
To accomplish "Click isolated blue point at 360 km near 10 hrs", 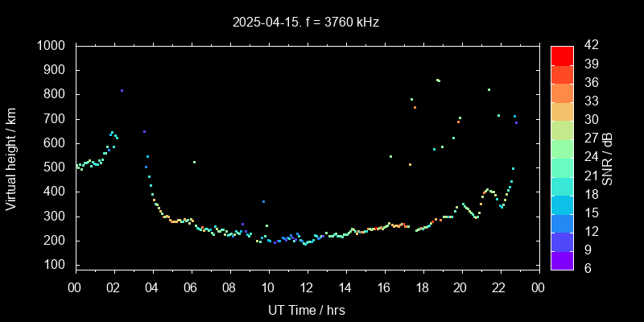I will pyautogui.click(x=263, y=201).
